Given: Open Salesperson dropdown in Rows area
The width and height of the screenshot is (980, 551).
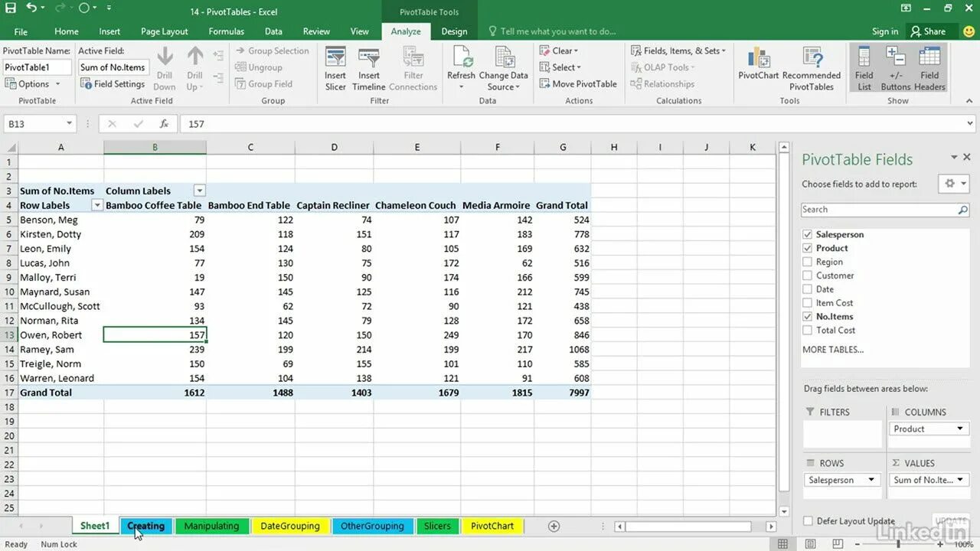Looking at the screenshot, I should [871, 480].
